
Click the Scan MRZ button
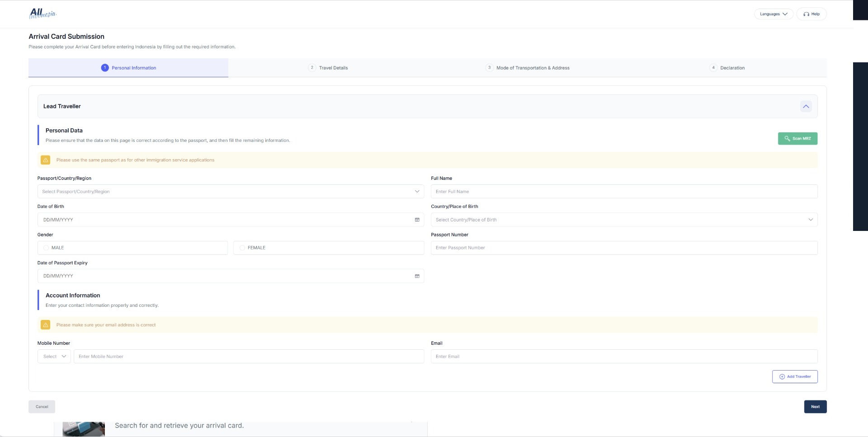(797, 139)
